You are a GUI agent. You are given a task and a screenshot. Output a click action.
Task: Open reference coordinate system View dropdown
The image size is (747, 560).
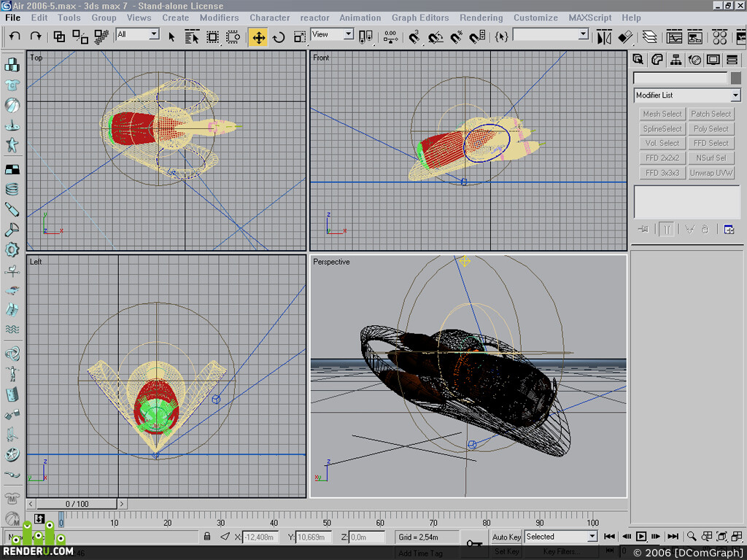[349, 34]
